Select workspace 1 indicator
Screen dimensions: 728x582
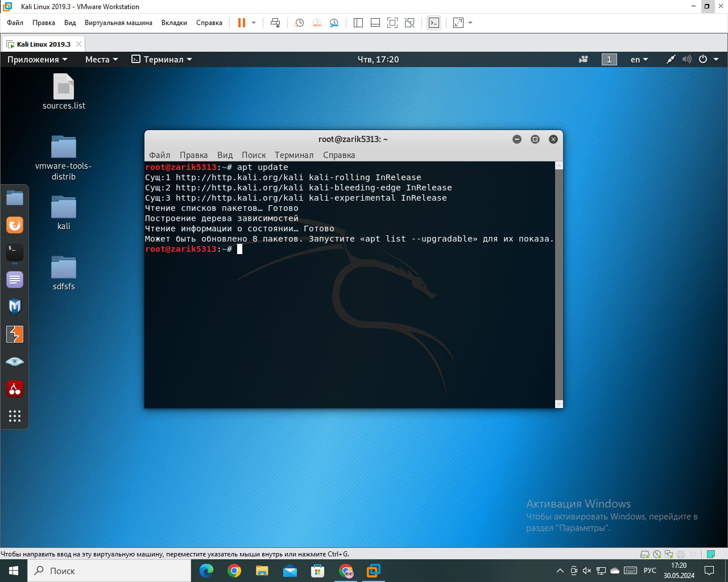(x=609, y=59)
